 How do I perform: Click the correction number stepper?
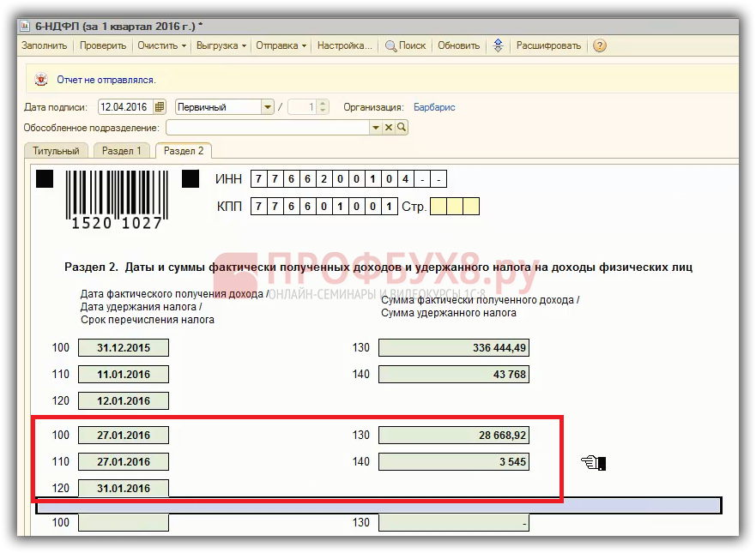pos(323,107)
